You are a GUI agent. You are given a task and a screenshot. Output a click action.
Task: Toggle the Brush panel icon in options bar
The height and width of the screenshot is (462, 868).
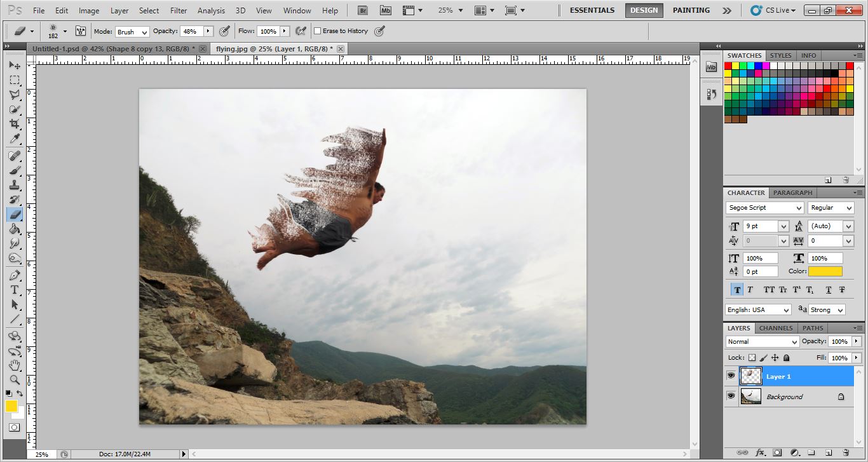(81, 31)
